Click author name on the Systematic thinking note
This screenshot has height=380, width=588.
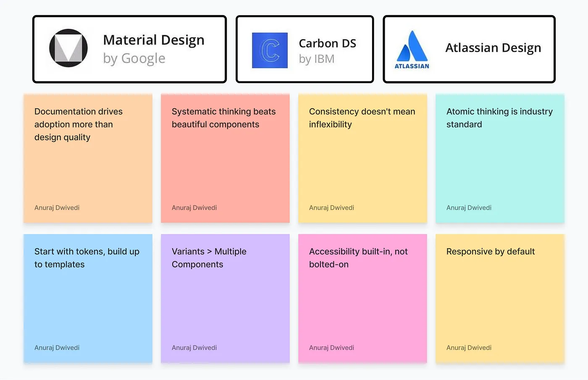coord(194,208)
